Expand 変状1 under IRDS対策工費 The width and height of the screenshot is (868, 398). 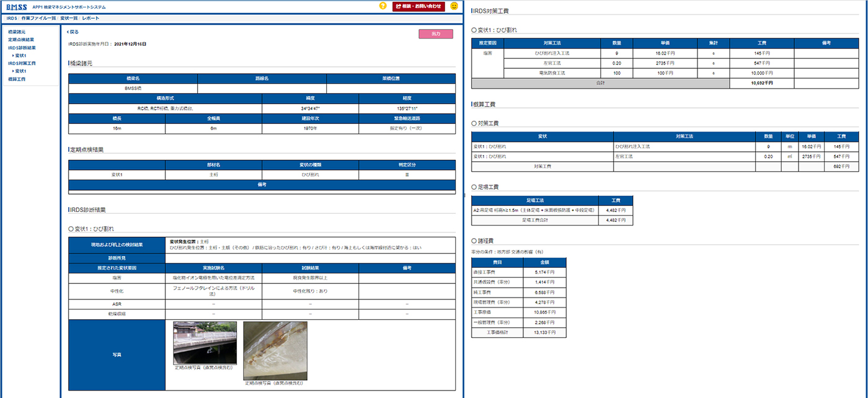click(20, 71)
